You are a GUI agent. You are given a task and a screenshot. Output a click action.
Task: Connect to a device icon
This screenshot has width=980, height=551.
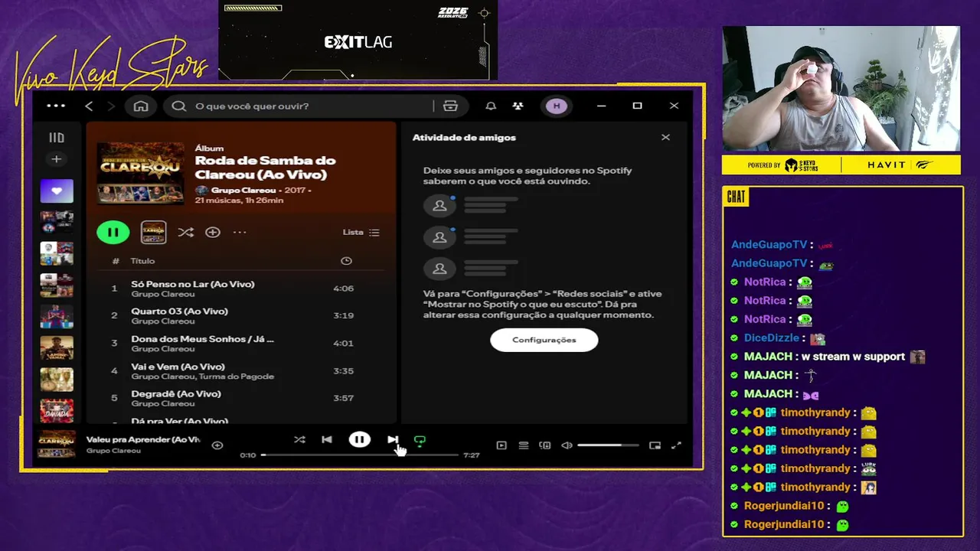(545, 445)
